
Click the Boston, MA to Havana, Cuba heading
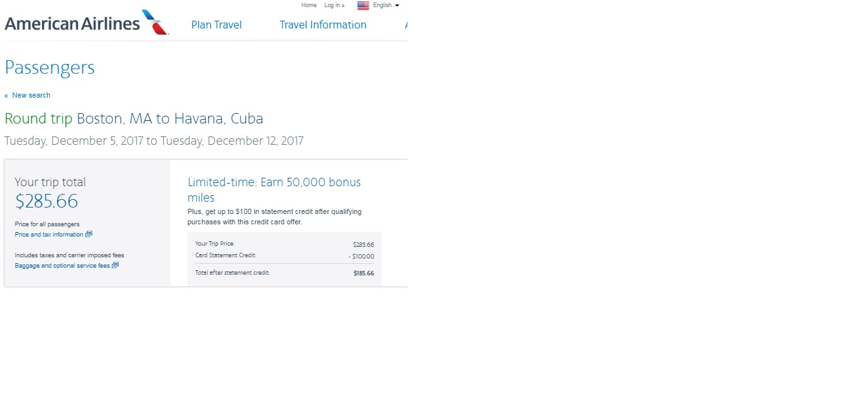pyautogui.click(x=170, y=119)
